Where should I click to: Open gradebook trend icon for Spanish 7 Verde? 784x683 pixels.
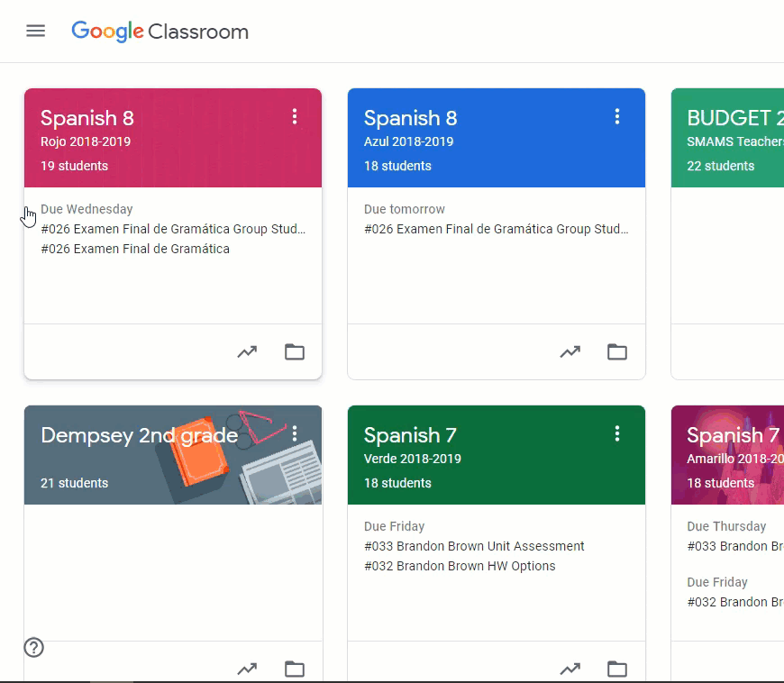[570, 669]
